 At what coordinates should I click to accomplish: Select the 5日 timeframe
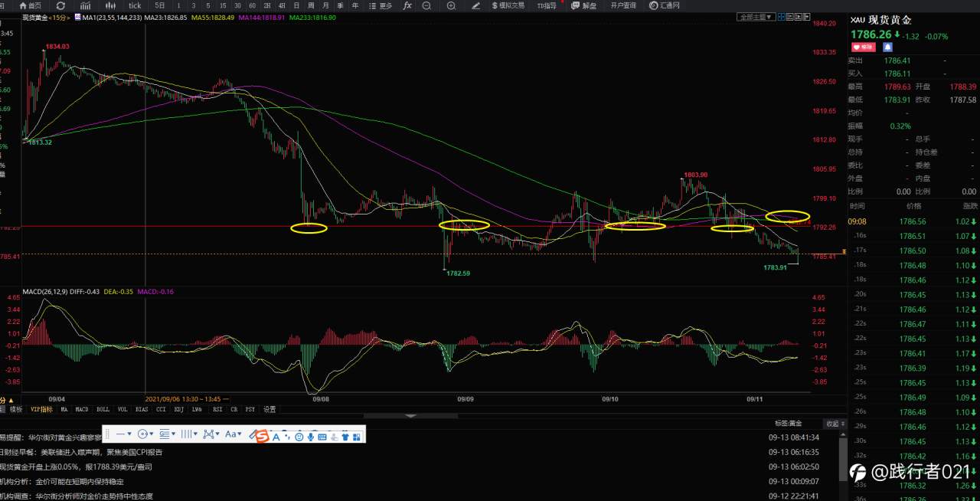pyautogui.click(x=159, y=5)
